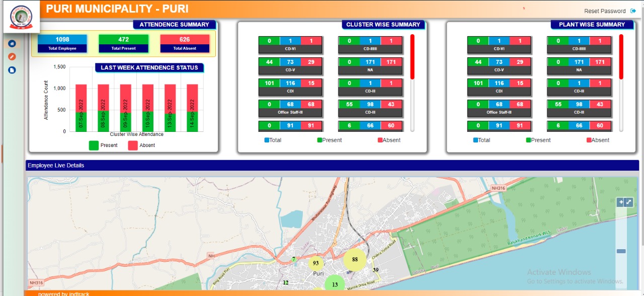This screenshot has width=644, height=296.
Task: Open the NA card in Plant Wise Summary
Action: pos(579,66)
